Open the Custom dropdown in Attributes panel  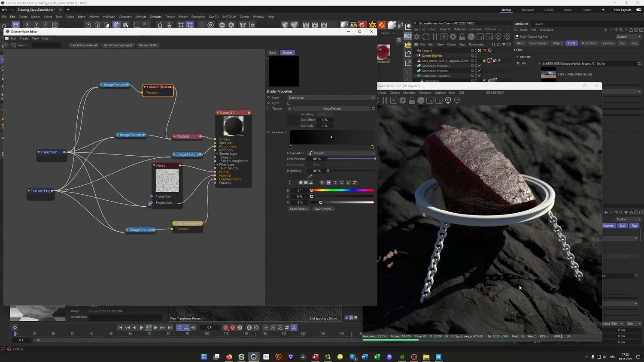coord(628,37)
